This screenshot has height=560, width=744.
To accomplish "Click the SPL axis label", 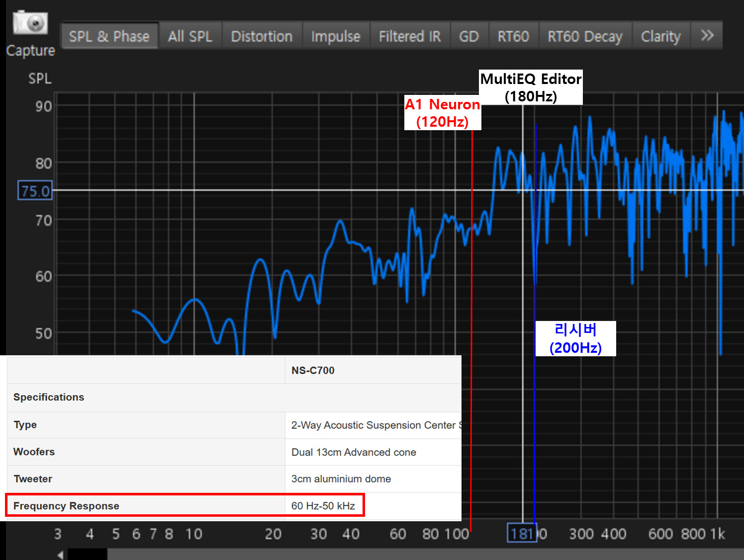I will (40, 79).
